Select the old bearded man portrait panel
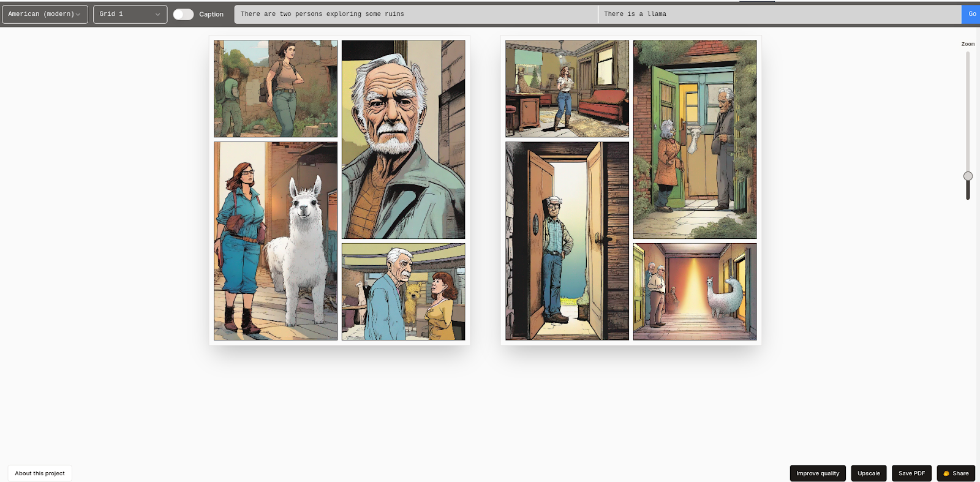Image resolution: width=980 pixels, height=482 pixels. click(404, 140)
